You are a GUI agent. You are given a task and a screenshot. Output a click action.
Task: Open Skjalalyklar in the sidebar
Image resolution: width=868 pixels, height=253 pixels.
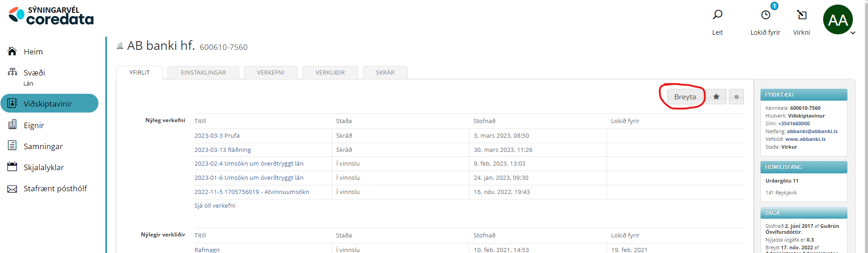(43, 167)
